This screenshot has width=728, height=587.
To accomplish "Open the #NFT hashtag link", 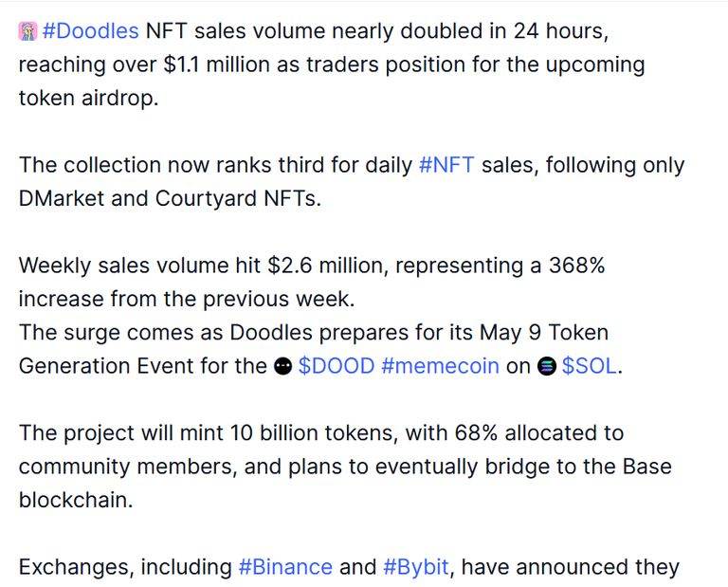I will (x=446, y=165).
